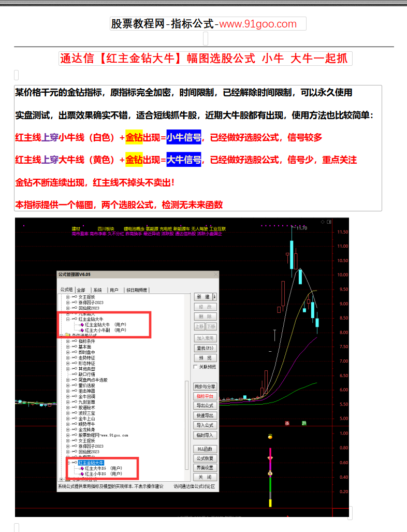Click the 四川板块 sector tag on chart
The image size is (407, 532).
106,228
